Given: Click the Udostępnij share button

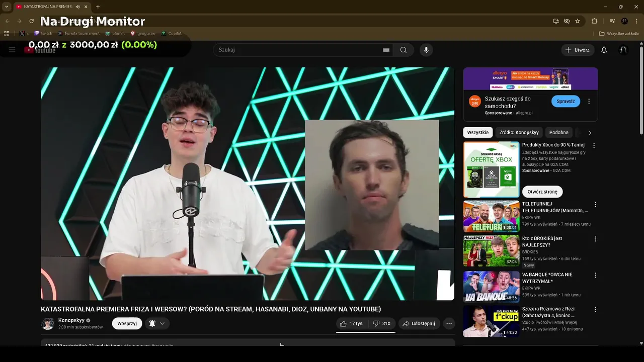Looking at the screenshot, I should [x=419, y=323].
